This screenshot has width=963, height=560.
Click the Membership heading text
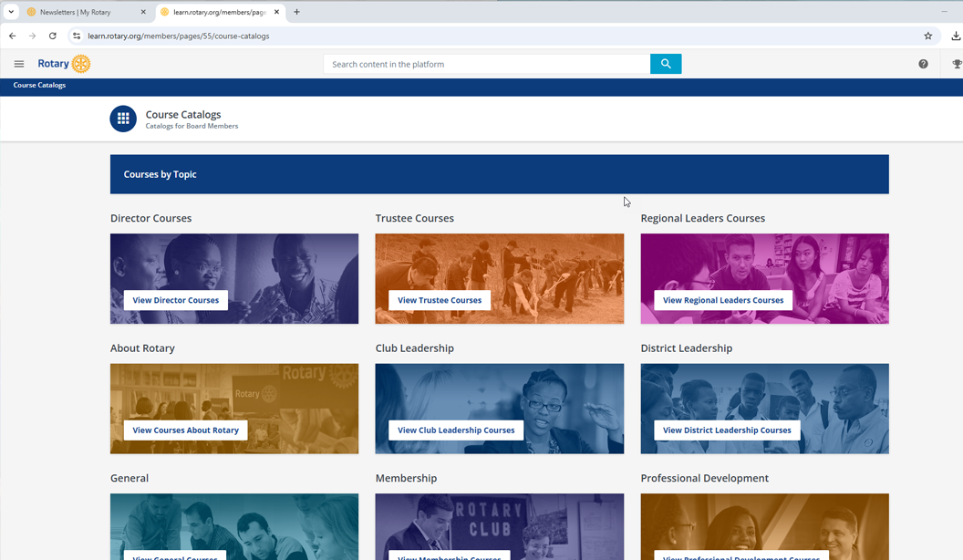[406, 478]
